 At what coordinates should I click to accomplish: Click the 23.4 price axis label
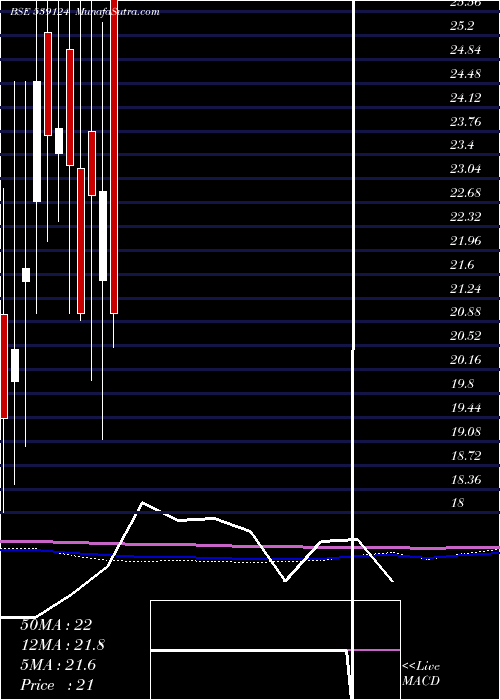click(x=462, y=146)
